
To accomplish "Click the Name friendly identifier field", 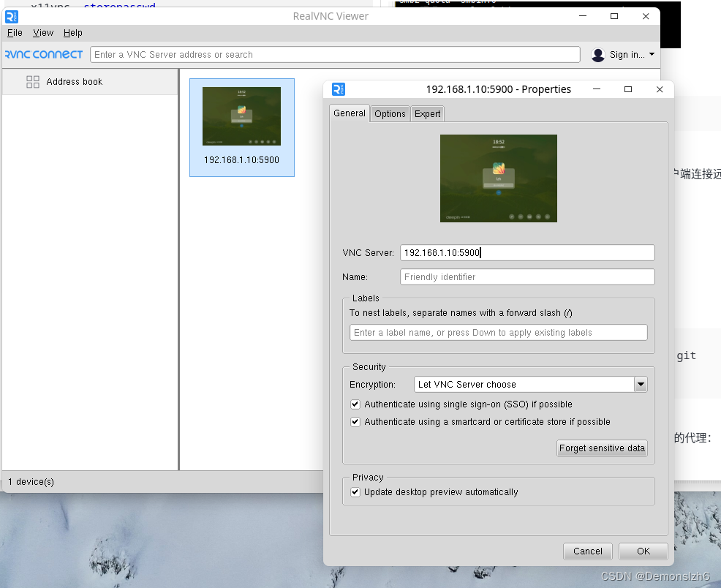I will 527,276.
